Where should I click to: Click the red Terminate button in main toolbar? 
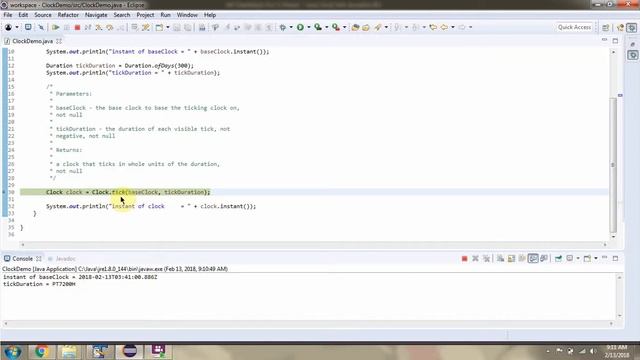tap(77, 27)
